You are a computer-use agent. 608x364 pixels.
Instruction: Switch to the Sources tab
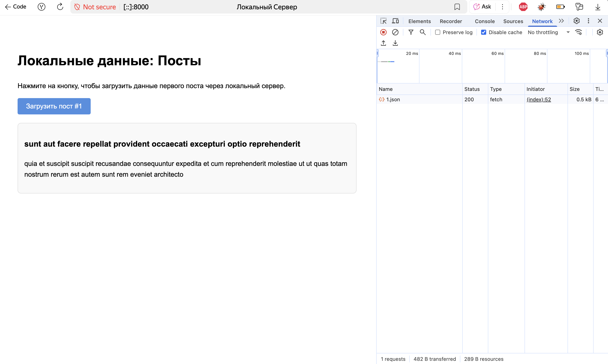(513, 21)
